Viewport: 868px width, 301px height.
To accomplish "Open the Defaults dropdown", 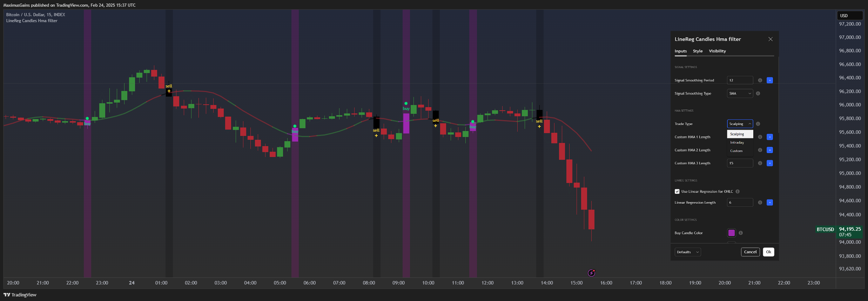I will tap(688, 252).
